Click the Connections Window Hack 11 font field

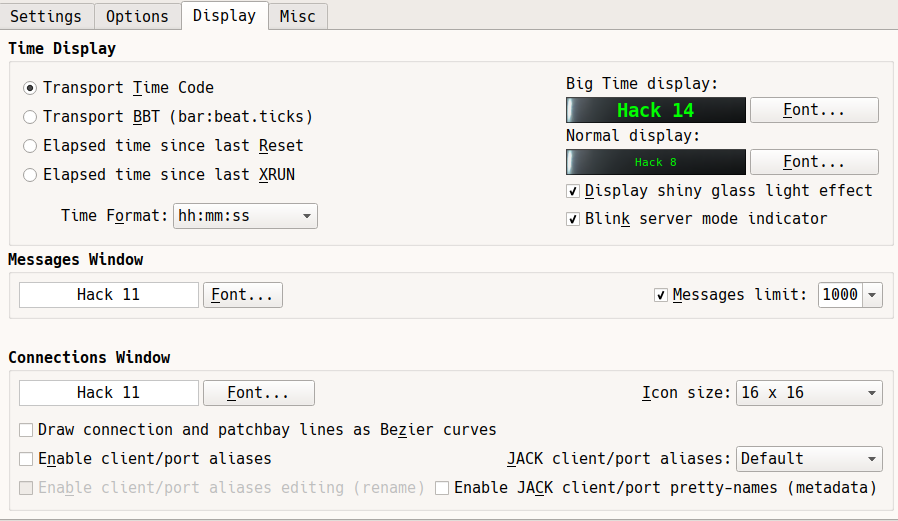point(109,393)
